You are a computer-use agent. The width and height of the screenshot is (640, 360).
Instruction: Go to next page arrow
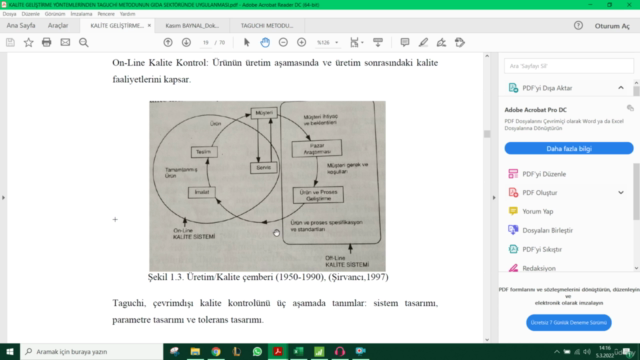tap(186, 42)
